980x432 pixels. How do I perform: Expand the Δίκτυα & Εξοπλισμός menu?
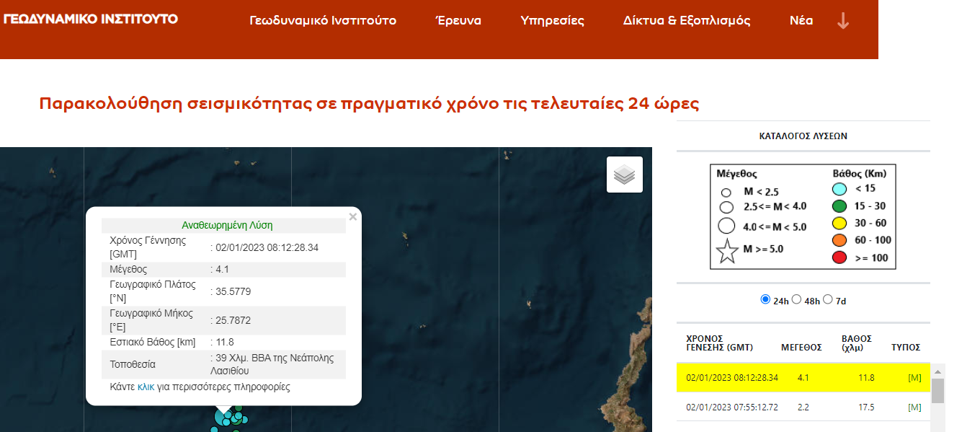pos(686,21)
